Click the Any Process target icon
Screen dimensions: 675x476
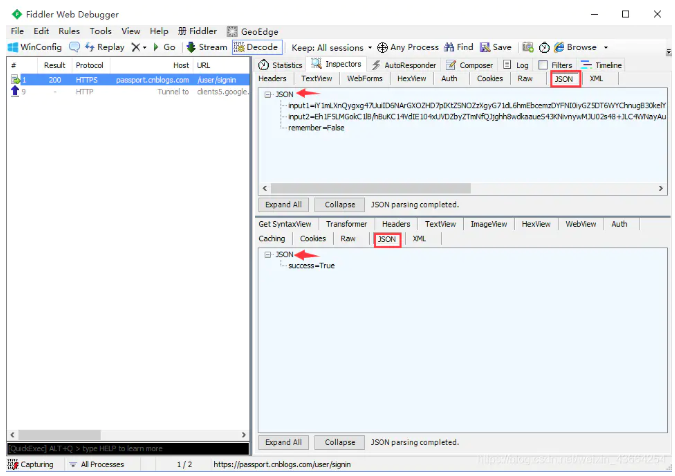[382, 47]
